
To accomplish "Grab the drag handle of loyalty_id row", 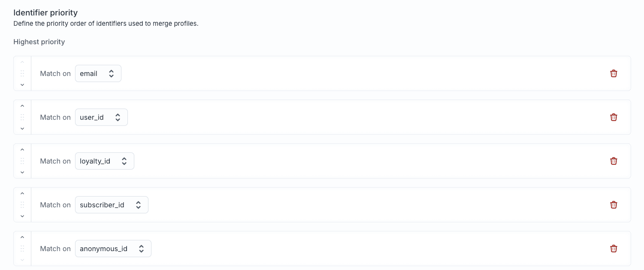I will coord(22,161).
